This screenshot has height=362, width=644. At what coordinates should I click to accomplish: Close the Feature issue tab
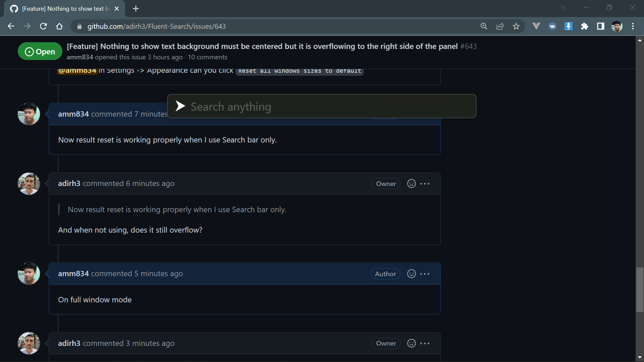coord(117,9)
